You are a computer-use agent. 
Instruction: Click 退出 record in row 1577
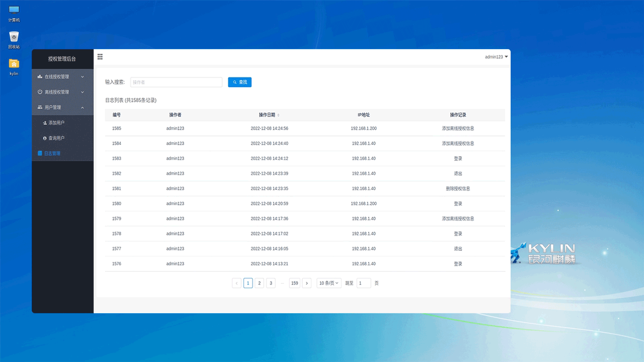coord(458,249)
